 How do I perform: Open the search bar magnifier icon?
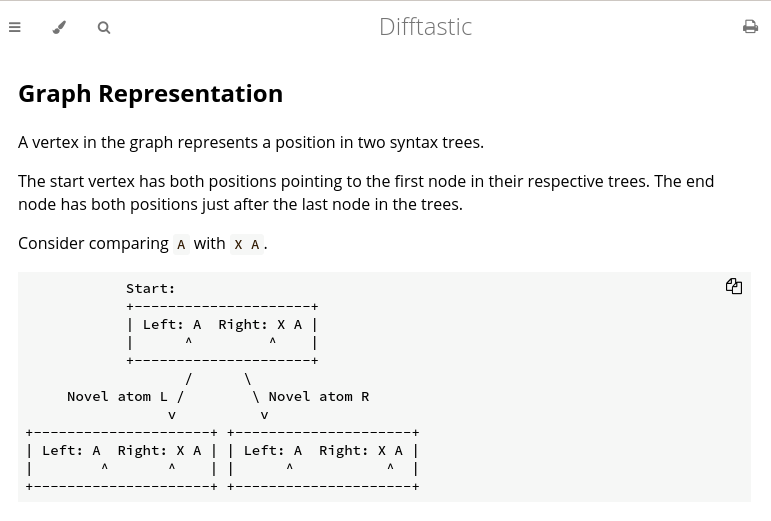pyautogui.click(x=104, y=28)
